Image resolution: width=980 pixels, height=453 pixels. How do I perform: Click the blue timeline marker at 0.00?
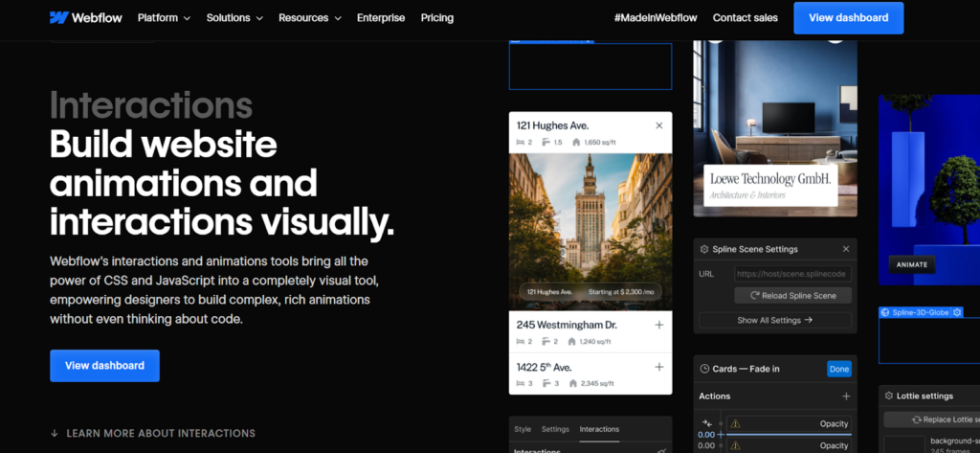721,435
